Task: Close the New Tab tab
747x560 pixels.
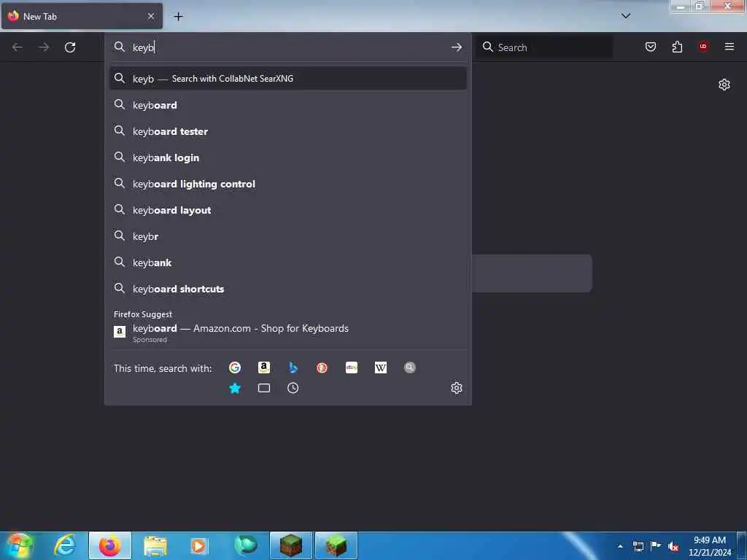Action: coord(151,16)
